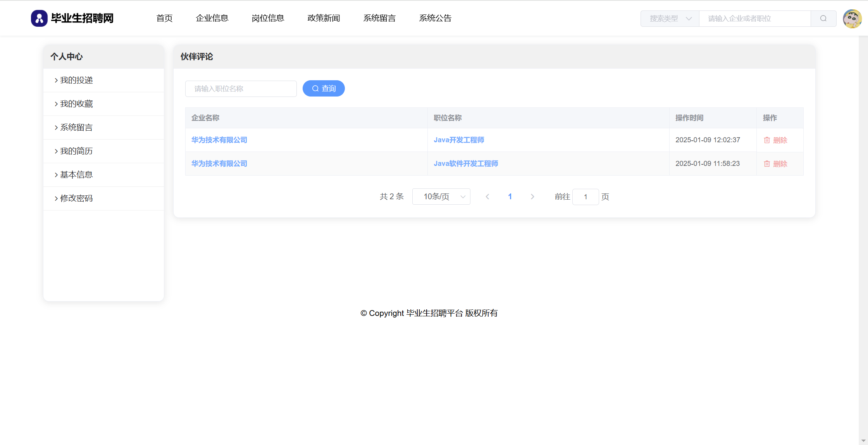Expand 我的投递 in sidebar
Screen dimensions: 868x445
point(76,80)
